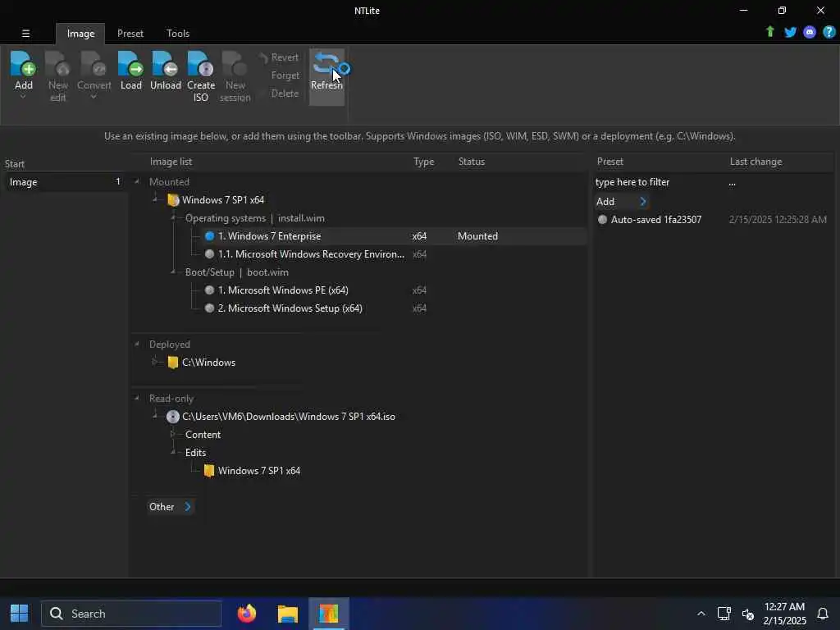Select the Windows 7 SP1 x64.iso entry
The height and width of the screenshot is (630, 840).
click(x=288, y=417)
